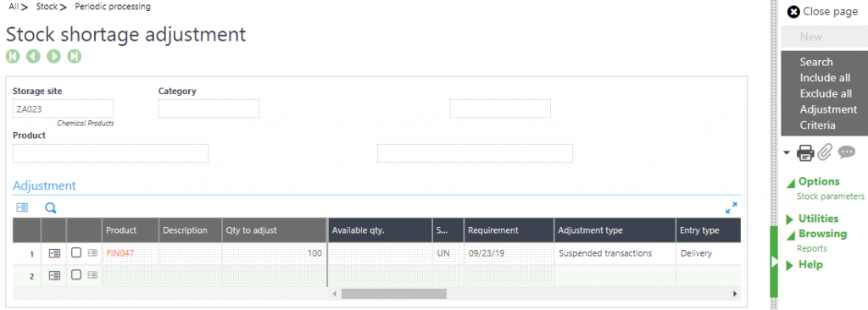The width and height of the screenshot is (868, 310).
Task: Click Suspended transactions cell
Action: click(615, 253)
